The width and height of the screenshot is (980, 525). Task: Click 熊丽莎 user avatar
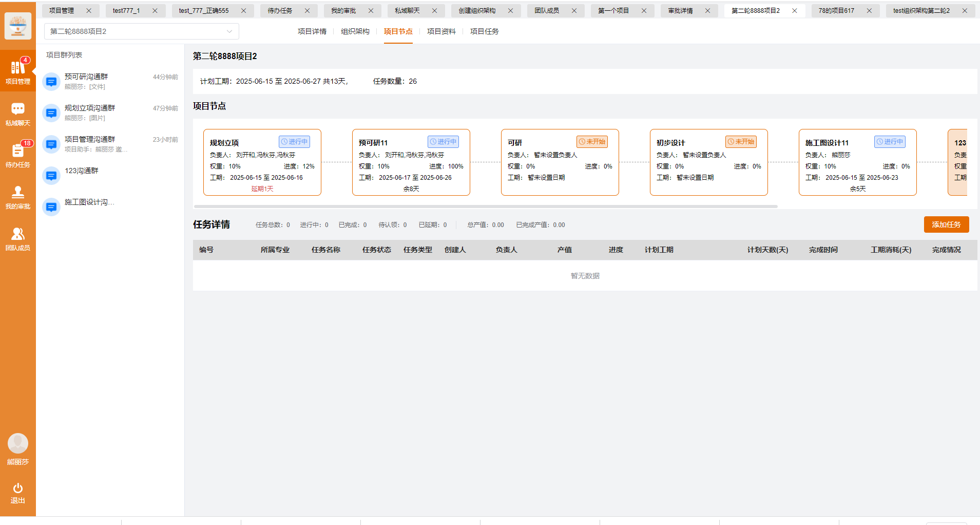tap(17, 443)
